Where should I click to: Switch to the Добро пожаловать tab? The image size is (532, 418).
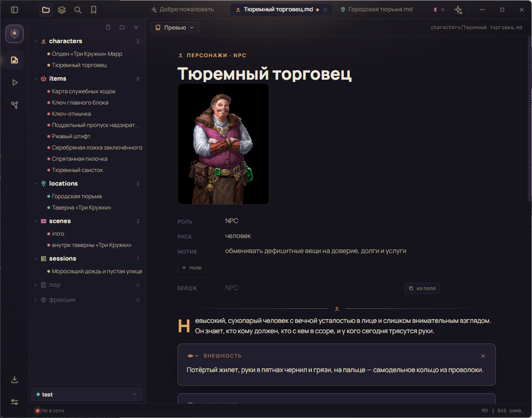pyautogui.click(x=183, y=9)
